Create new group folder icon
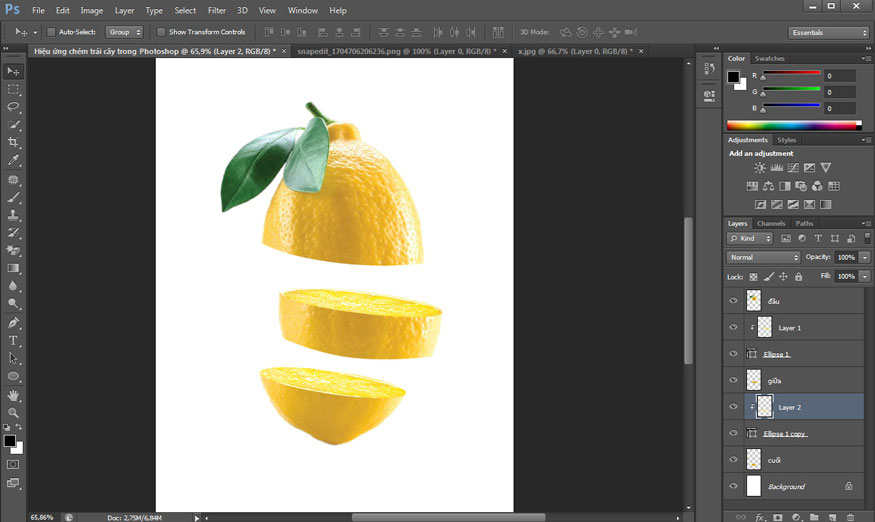Screen dimensions: 875x522 point(814,518)
